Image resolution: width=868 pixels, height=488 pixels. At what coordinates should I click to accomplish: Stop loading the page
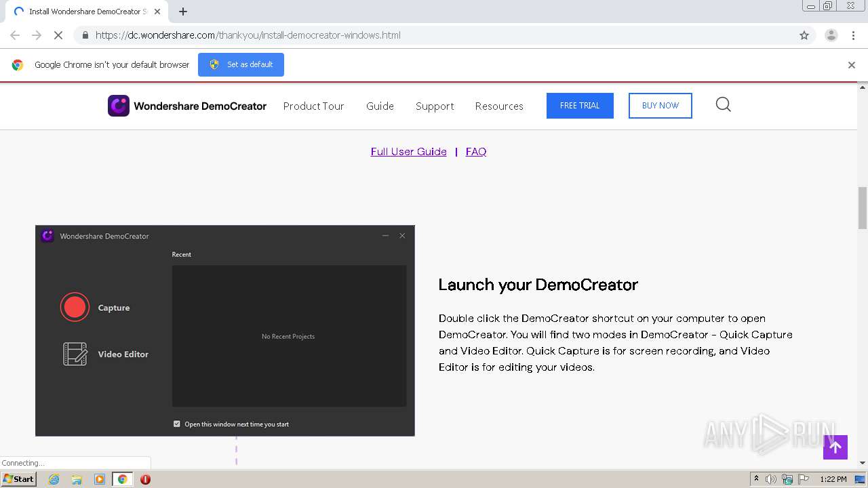(58, 35)
